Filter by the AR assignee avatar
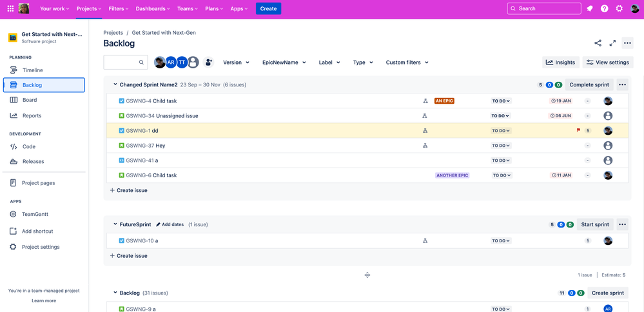Screen dimensions: 644x312 pos(171,63)
